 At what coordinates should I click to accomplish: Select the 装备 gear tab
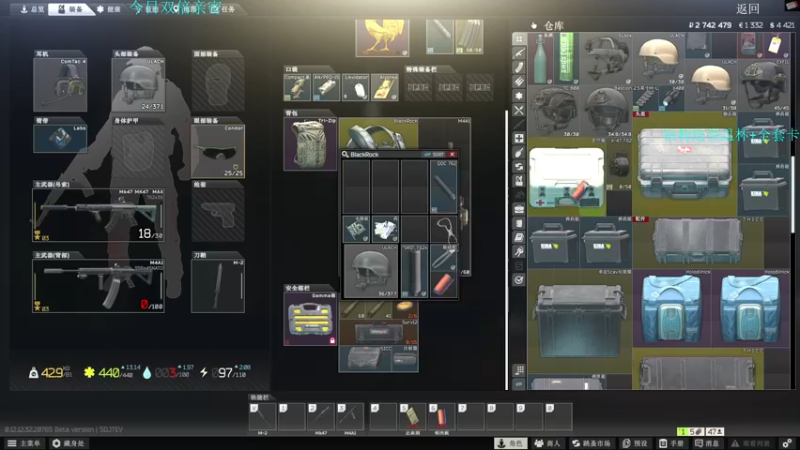[x=70, y=9]
